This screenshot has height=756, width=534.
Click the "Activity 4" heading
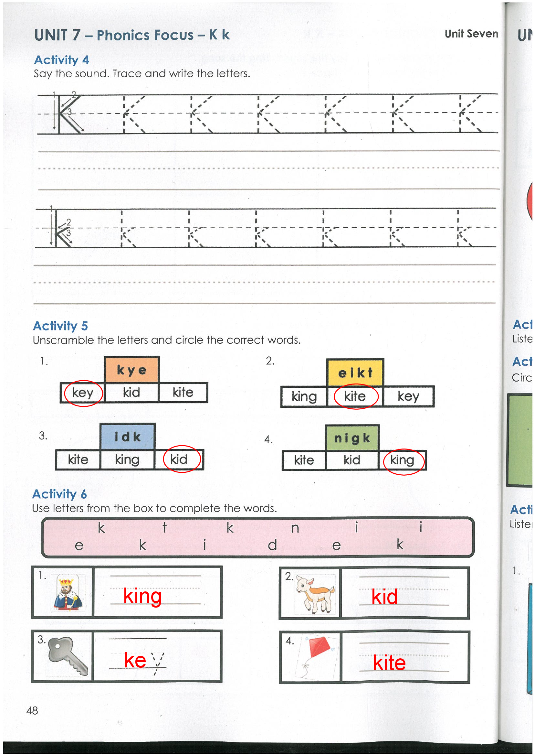coord(61,60)
